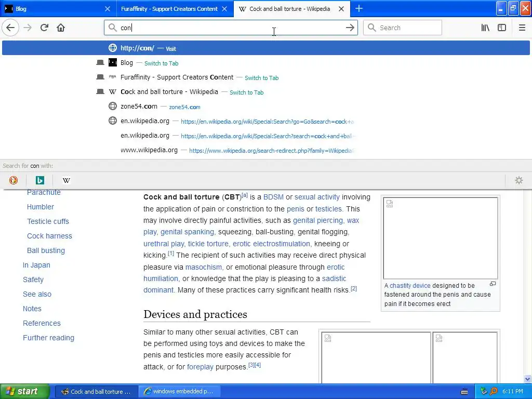
Task: Enlarge the chastity device image icon
Action: point(493,284)
